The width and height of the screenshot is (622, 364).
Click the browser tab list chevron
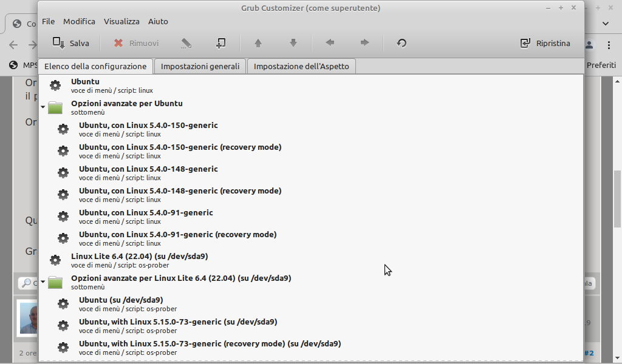pos(606,24)
